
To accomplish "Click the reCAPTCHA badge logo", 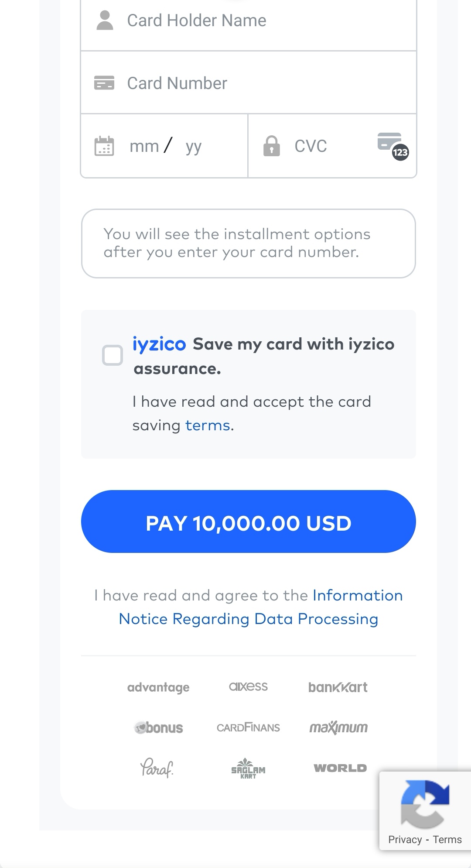I will [425, 803].
